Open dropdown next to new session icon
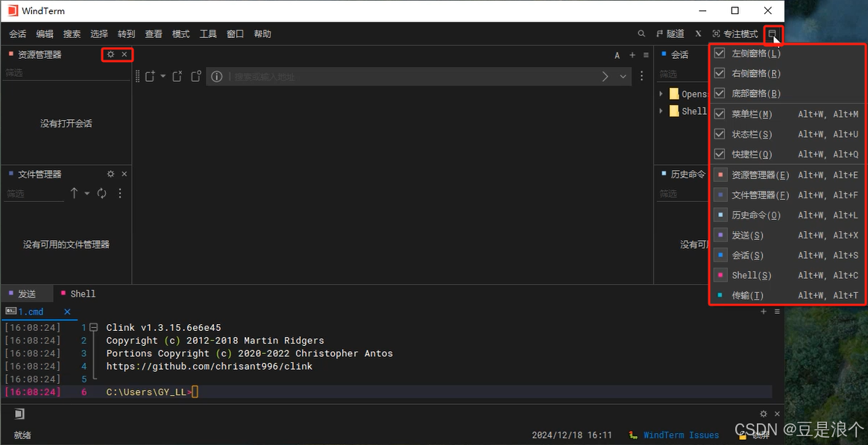This screenshot has width=868, height=445. coord(163,76)
